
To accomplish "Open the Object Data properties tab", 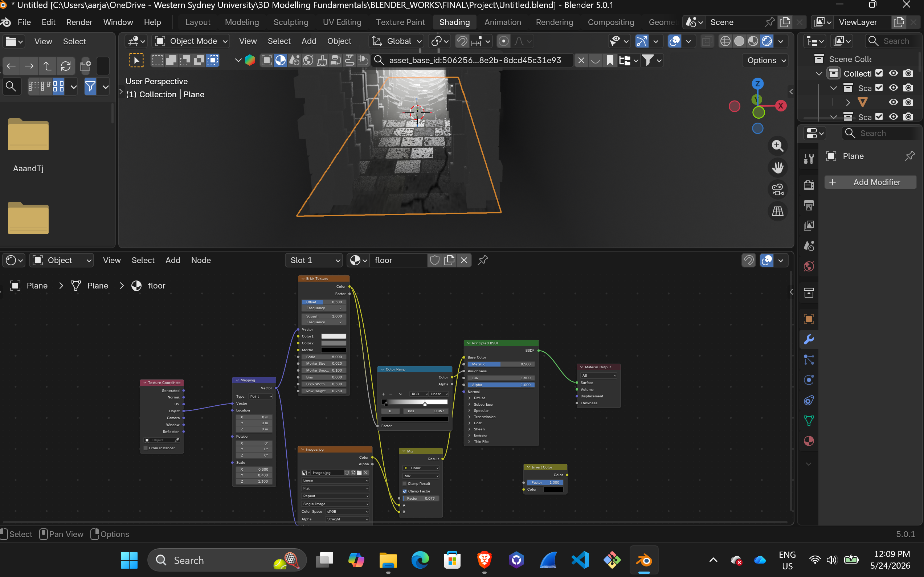I will click(809, 421).
